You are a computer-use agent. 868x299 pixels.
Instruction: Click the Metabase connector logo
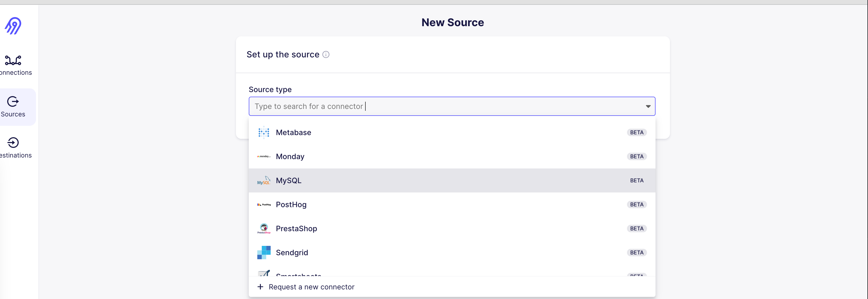coord(263,132)
